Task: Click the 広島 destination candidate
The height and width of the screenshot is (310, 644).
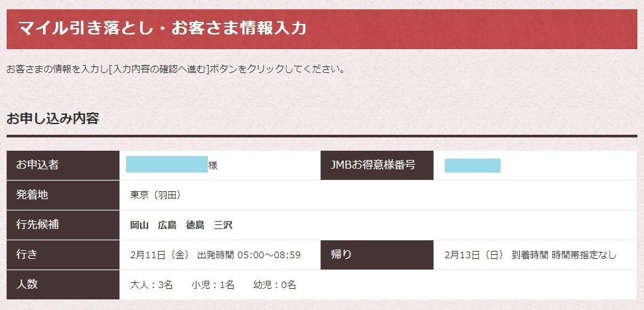Action: [167, 225]
